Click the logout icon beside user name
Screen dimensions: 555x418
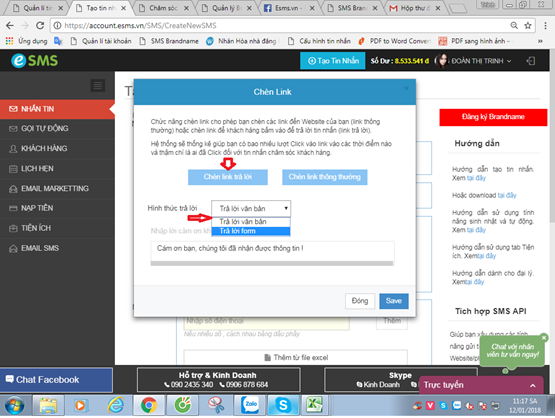pyautogui.click(x=531, y=61)
